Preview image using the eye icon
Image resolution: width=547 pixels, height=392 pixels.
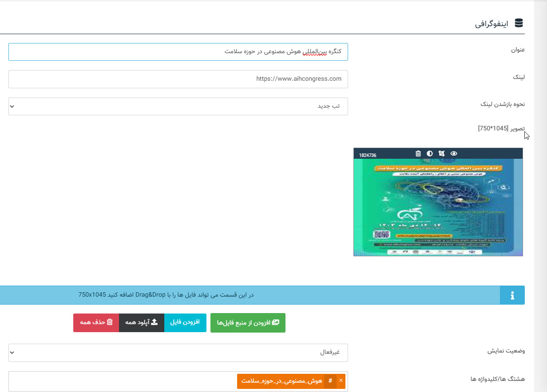pos(453,153)
